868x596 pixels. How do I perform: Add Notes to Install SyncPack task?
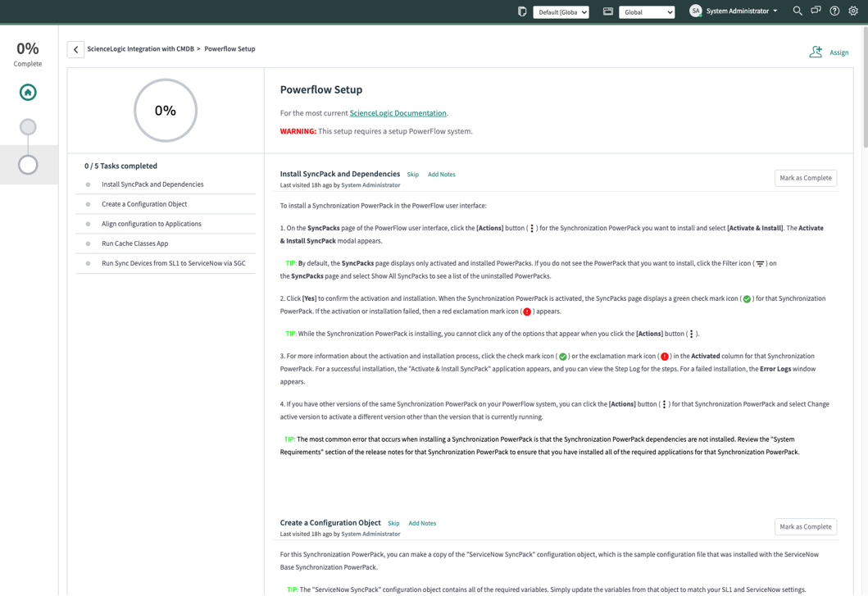pos(442,175)
